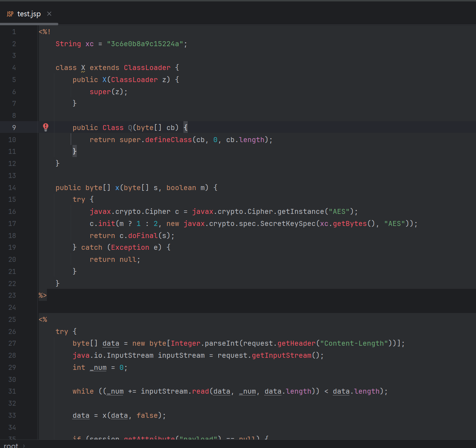Click the highlighted opening brace on line 9

[186, 127]
